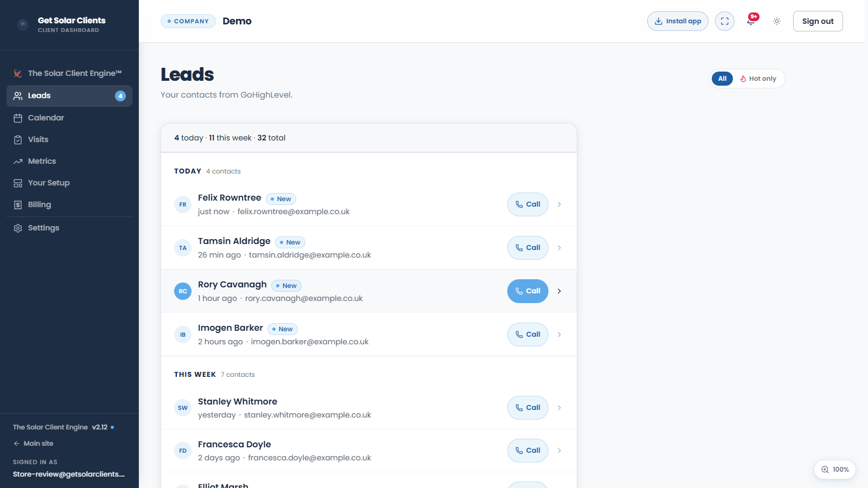Select the All leads filter
The image size is (868, 488).
click(722, 79)
